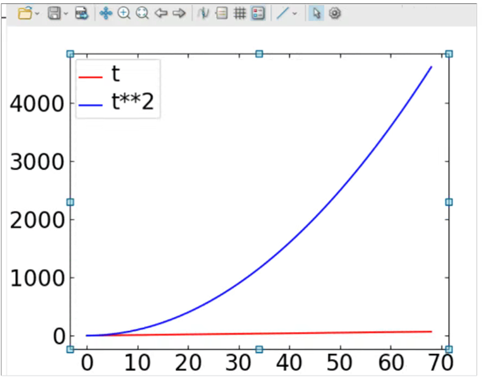Click the x-axis label '70'
Image resolution: width=482 pixels, height=385 pixels.
[441, 363]
